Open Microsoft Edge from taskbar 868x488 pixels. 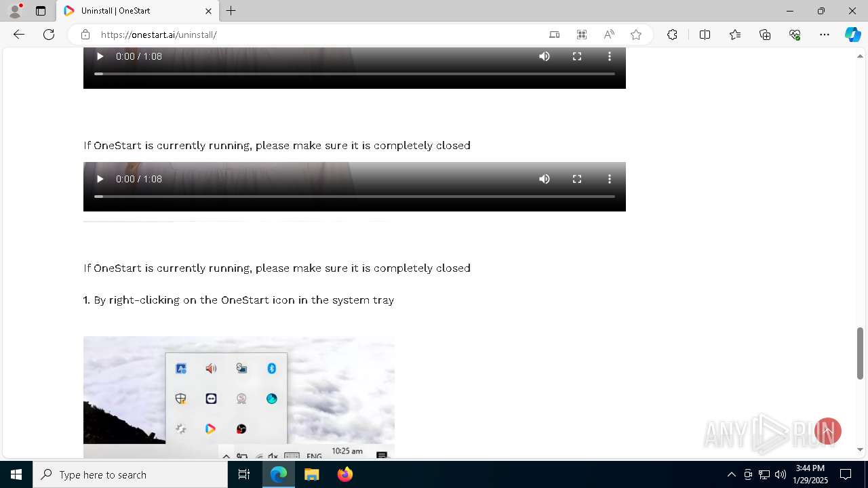[x=279, y=474]
